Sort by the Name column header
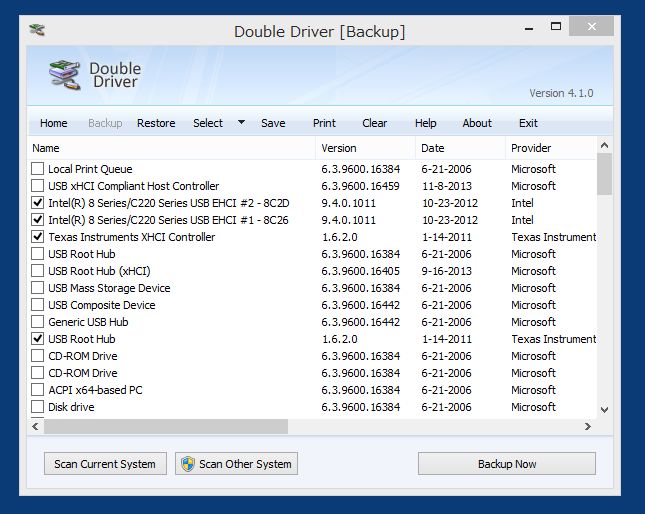 [172, 148]
